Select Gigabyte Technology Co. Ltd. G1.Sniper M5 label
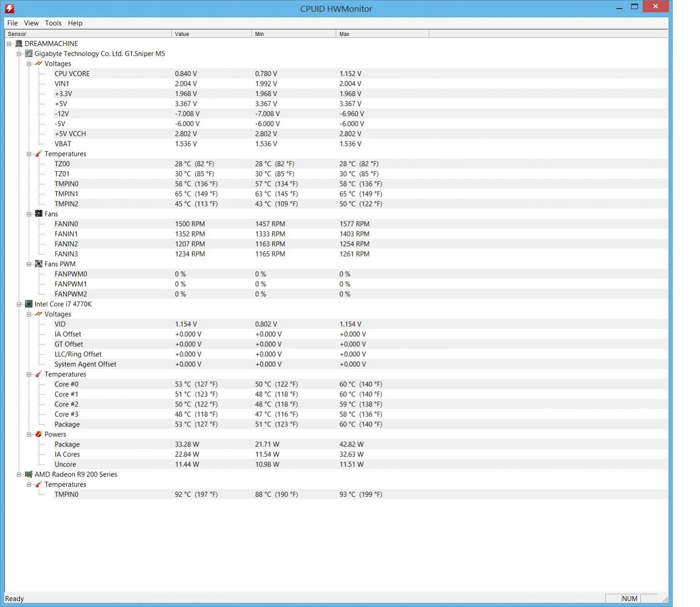This screenshot has width=700, height=607. (100, 54)
